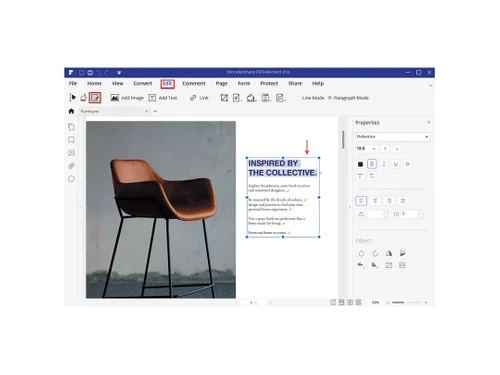Switch to continuous page view

coord(341,302)
